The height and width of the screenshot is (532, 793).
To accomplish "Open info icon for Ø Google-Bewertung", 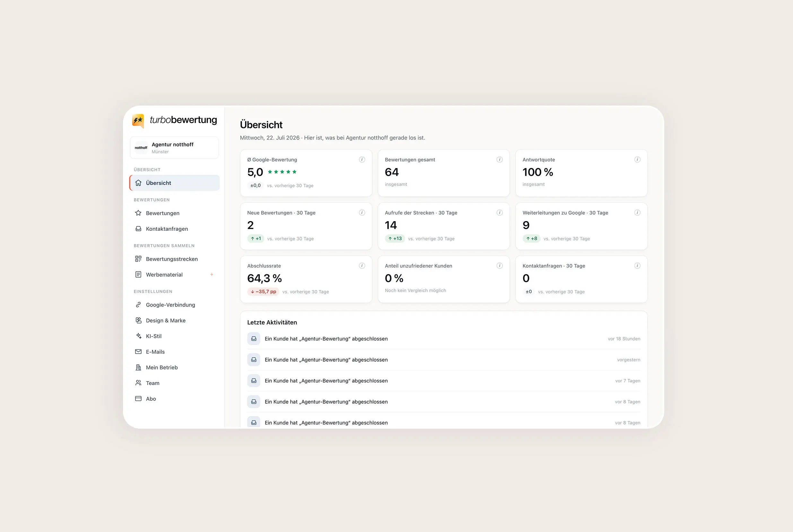I will click(362, 159).
